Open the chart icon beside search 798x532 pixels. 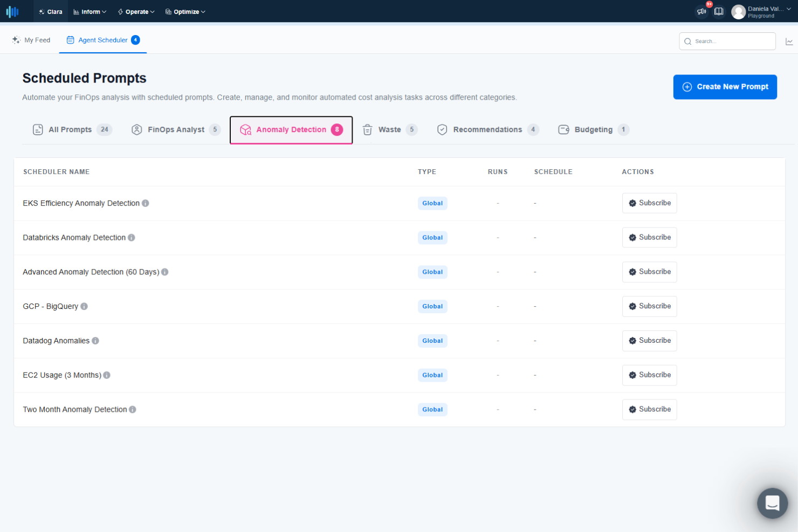coord(789,42)
